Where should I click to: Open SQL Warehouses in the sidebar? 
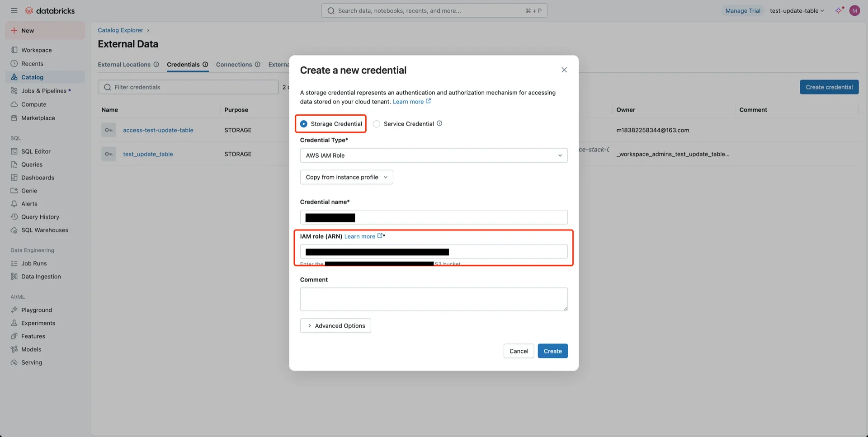pyautogui.click(x=45, y=230)
